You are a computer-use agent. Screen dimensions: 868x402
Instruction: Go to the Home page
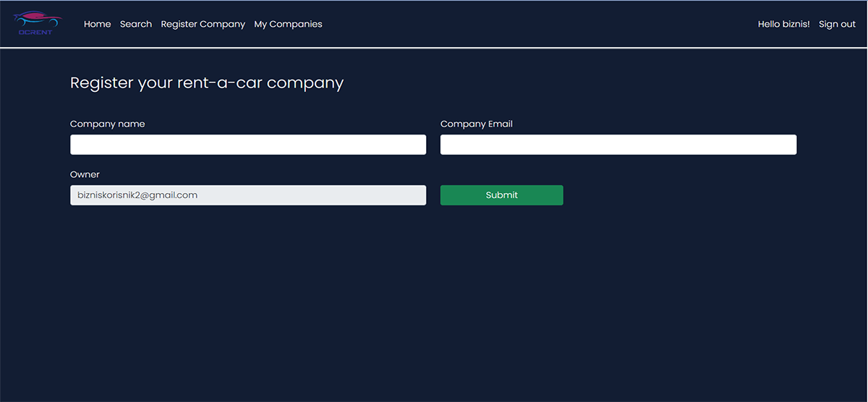pyautogui.click(x=97, y=24)
